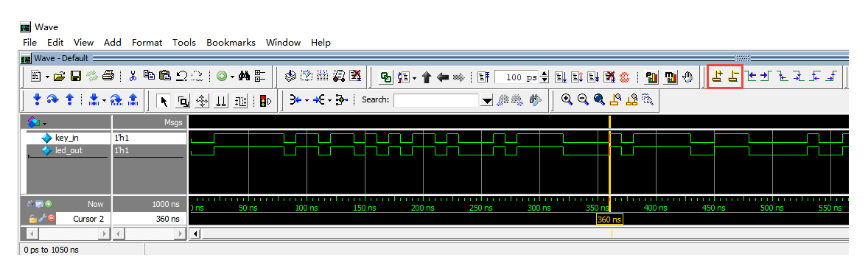Toggle the Two Cursor mode tool

[221, 102]
